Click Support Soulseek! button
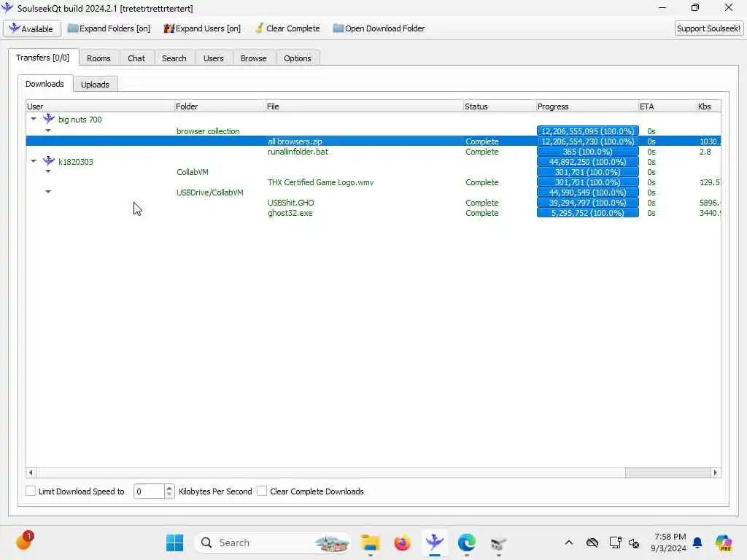The width and height of the screenshot is (747, 560). (x=708, y=28)
